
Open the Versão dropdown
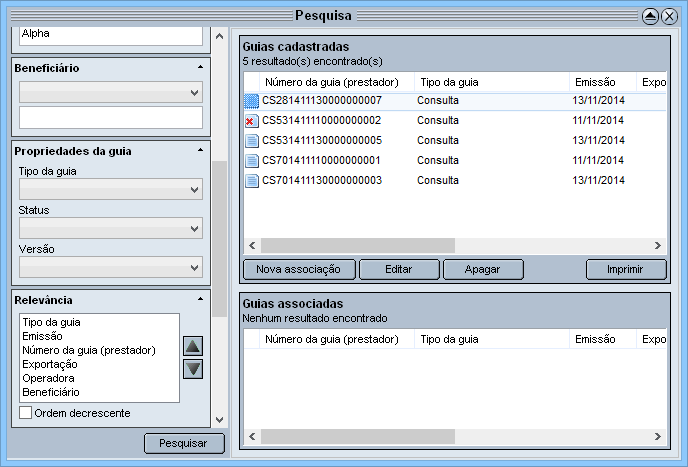pos(110,267)
